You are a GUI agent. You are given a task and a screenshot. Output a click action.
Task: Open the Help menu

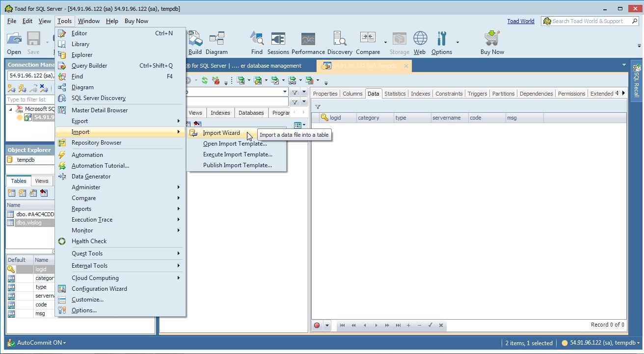pos(112,21)
